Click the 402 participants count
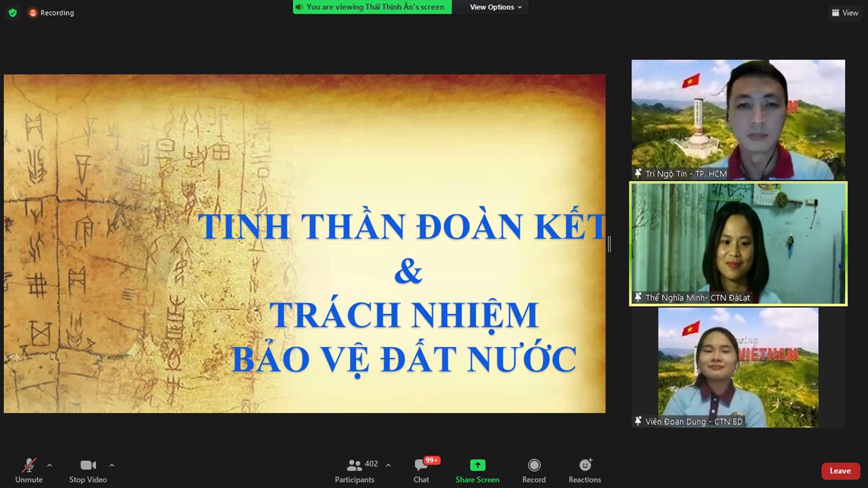The image size is (868, 488). point(371,464)
